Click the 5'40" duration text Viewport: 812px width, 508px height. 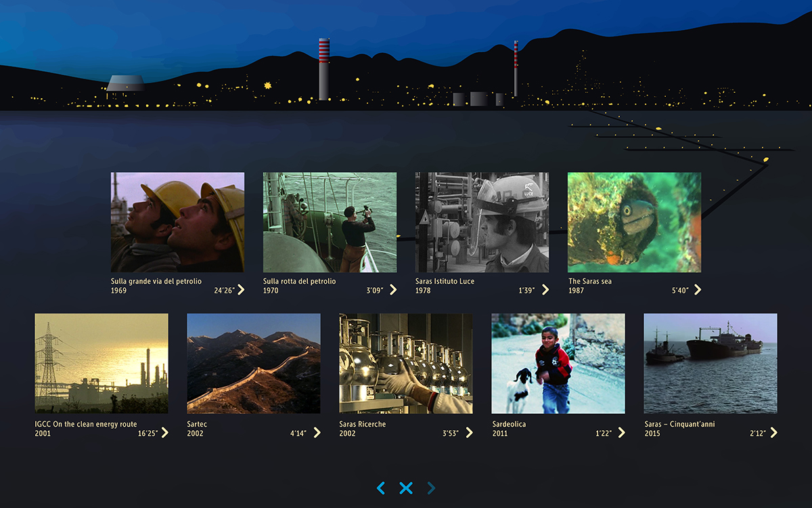(681, 291)
